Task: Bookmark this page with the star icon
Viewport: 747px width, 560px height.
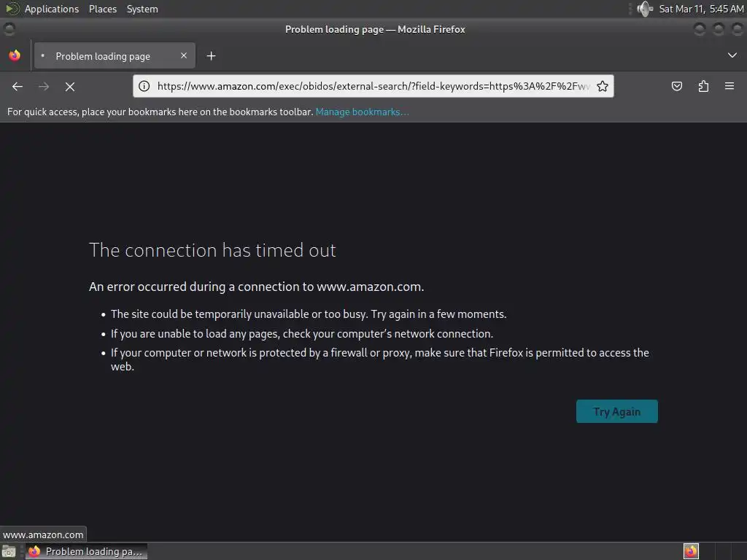Action: pos(603,86)
